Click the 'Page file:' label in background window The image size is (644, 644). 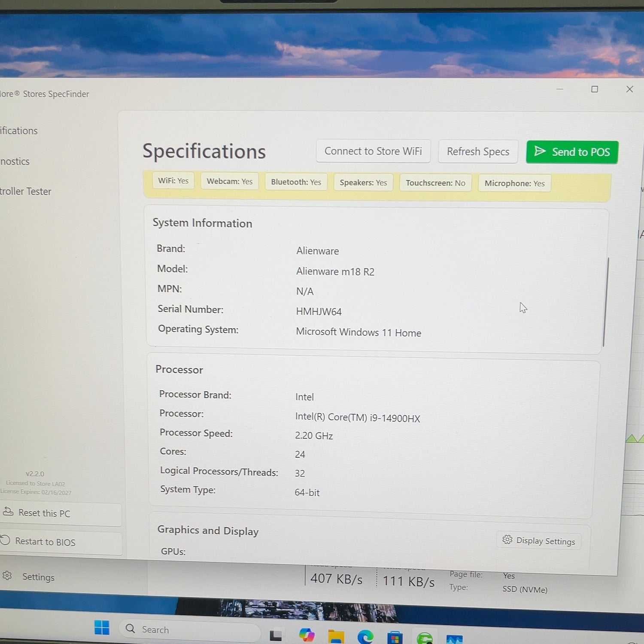click(466, 574)
